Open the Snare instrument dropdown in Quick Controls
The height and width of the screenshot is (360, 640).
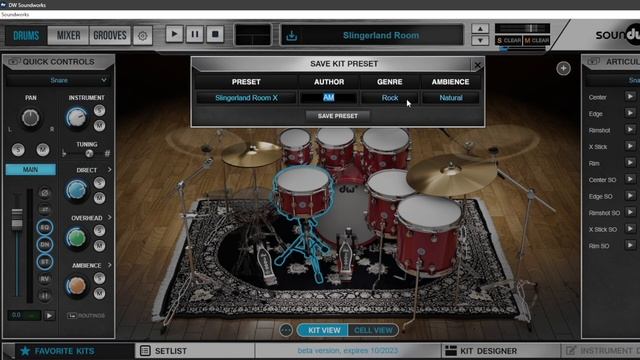tap(58, 80)
